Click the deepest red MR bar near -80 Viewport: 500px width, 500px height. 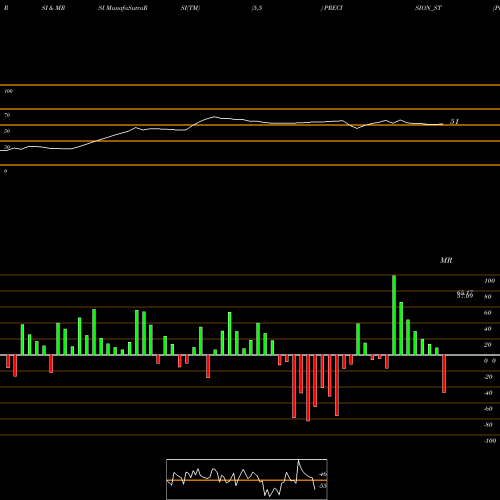coord(308,388)
